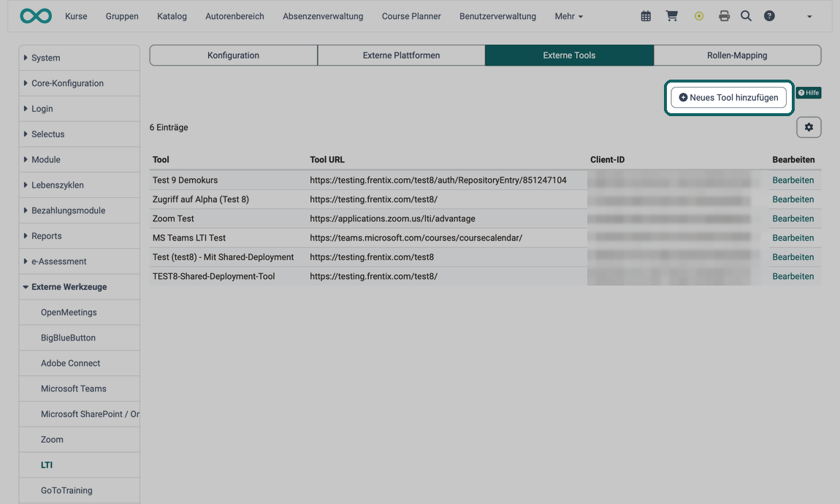Collapse the Externe Werkzeuge section
The width and height of the screenshot is (840, 504).
[x=80, y=286]
